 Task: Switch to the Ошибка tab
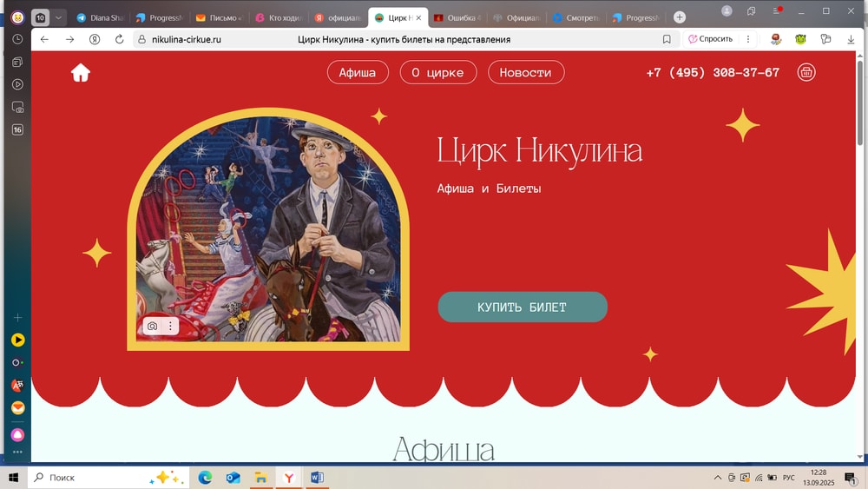click(457, 17)
